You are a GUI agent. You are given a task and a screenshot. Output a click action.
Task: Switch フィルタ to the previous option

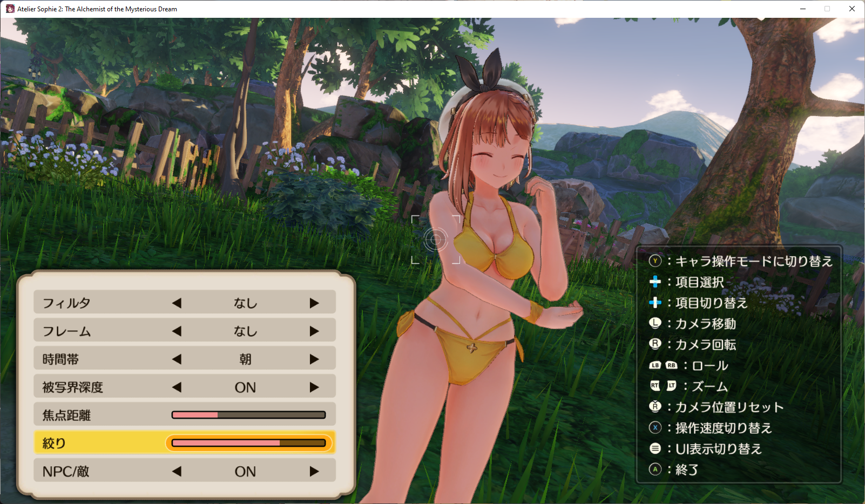[x=177, y=303]
